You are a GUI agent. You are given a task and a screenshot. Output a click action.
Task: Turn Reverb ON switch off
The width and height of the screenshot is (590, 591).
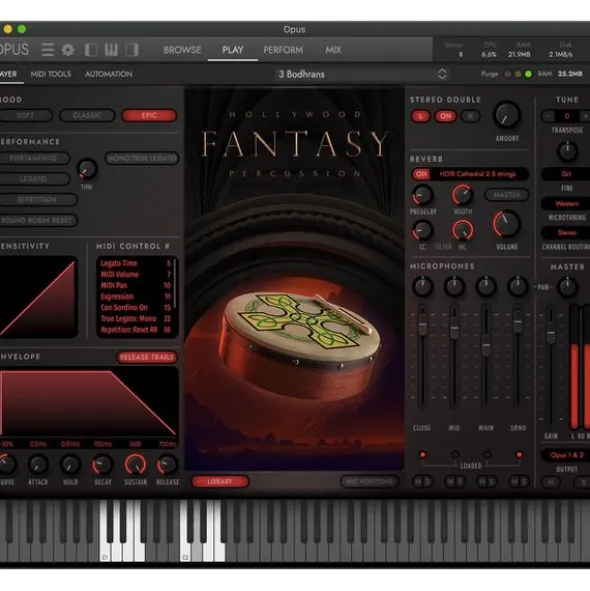click(421, 174)
